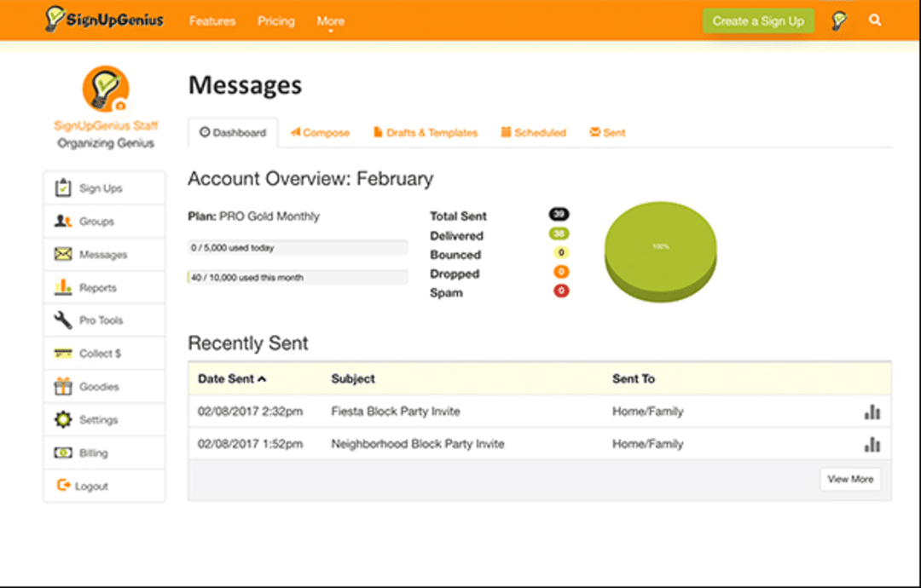Click the lightbulb account icon in header
The width and height of the screenshot is (921, 588).
[x=837, y=20]
